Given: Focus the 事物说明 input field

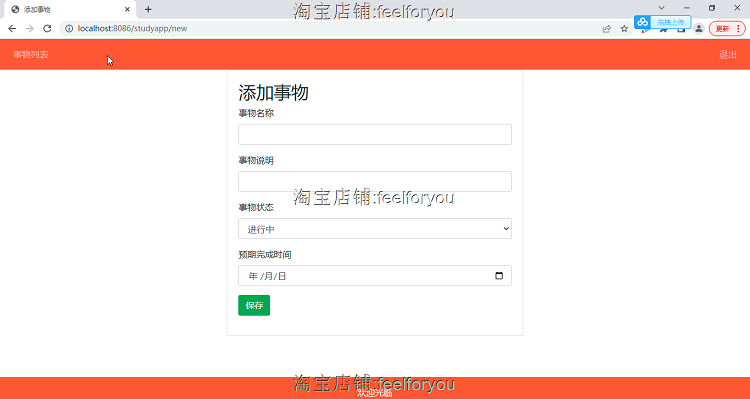Looking at the screenshot, I should coord(375,181).
